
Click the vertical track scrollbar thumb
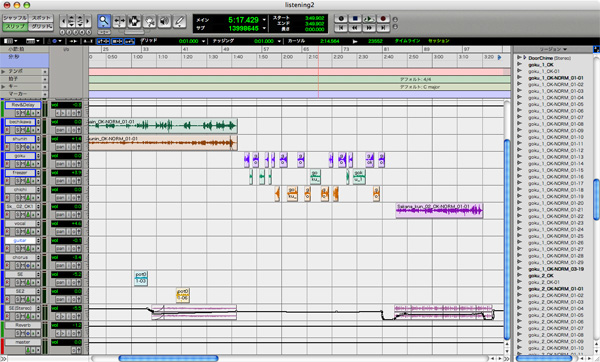coord(507,239)
